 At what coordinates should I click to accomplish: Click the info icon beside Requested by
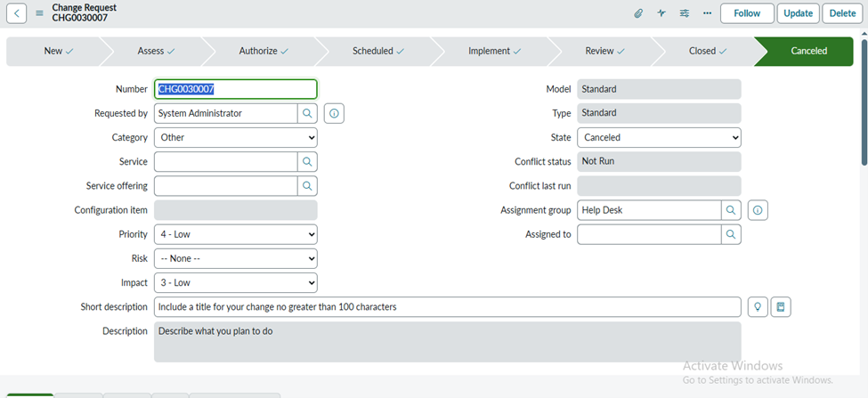(334, 113)
